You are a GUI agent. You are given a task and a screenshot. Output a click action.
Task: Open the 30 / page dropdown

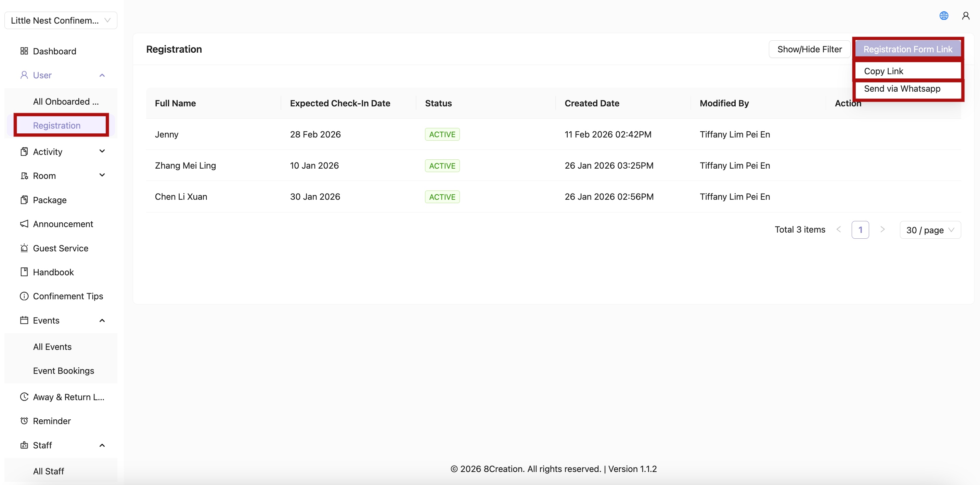pos(930,230)
